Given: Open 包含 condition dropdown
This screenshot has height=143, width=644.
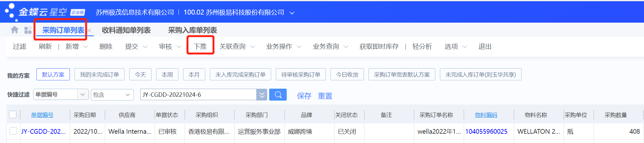Looking at the screenshot, I should pos(113,95).
